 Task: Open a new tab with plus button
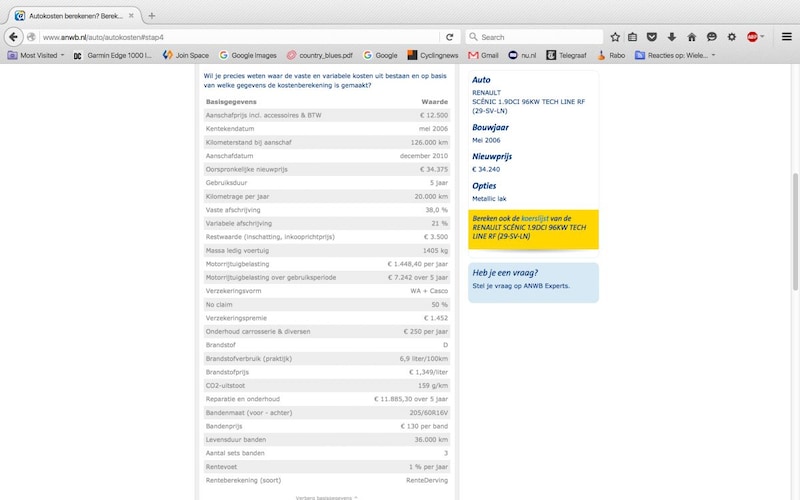(152, 16)
